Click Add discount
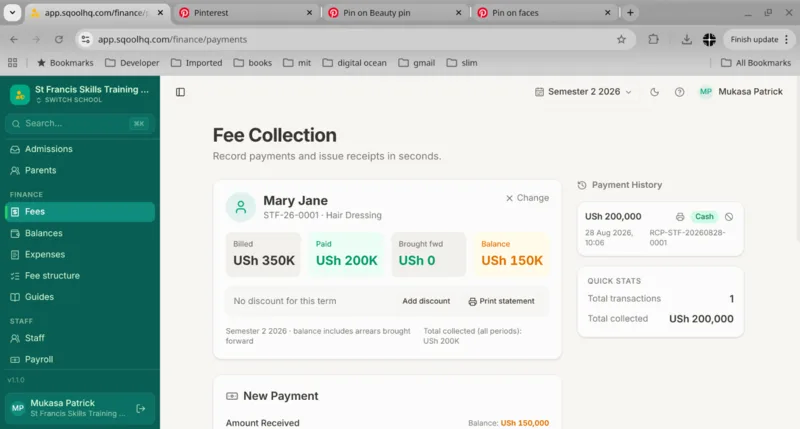Image resolution: width=800 pixels, height=429 pixels. 426,301
